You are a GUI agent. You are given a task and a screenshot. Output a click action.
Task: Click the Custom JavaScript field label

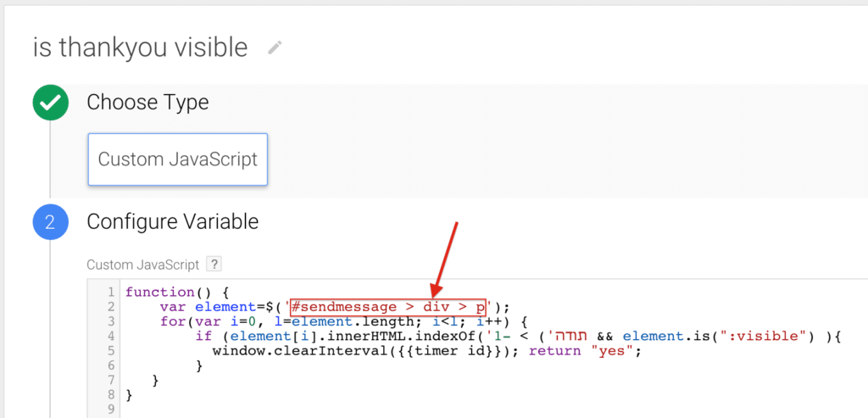pyautogui.click(x=142, y=265)
